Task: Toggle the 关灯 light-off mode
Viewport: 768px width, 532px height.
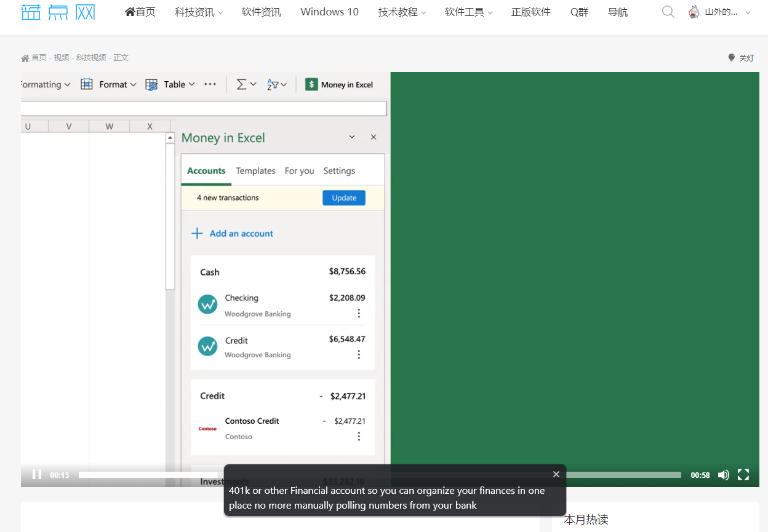Action: coord(741,58)
